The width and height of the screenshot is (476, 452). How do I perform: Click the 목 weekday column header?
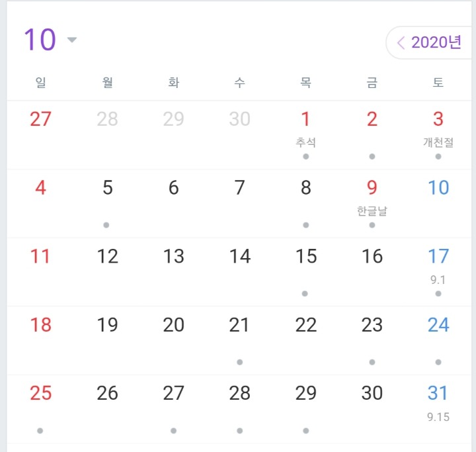[305, 83]
